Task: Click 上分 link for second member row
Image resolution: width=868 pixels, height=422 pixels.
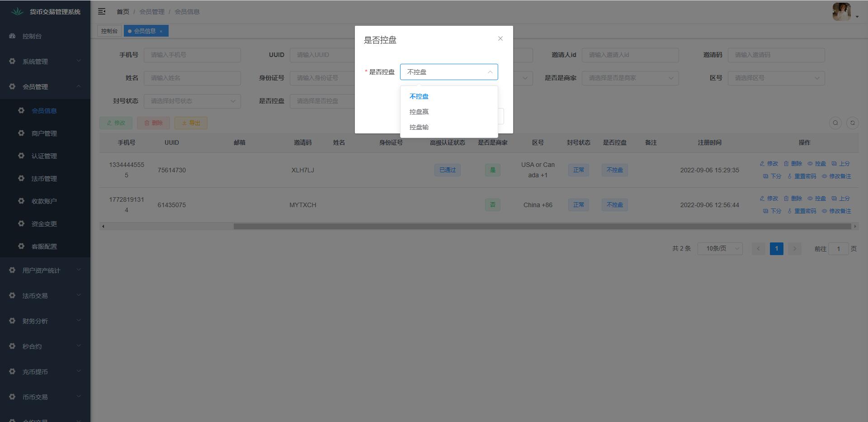Action: tap(840, 199)
